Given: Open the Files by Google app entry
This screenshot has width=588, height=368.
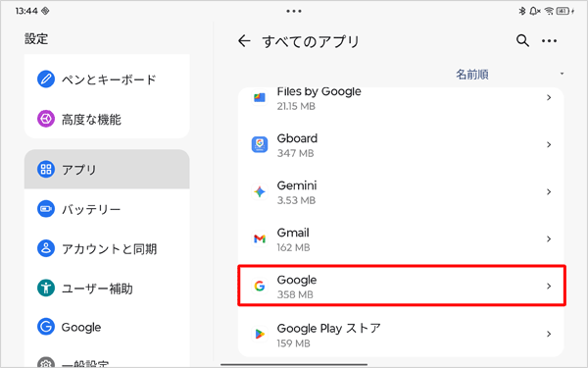Looking at the screenshot, I should point(401,99).
